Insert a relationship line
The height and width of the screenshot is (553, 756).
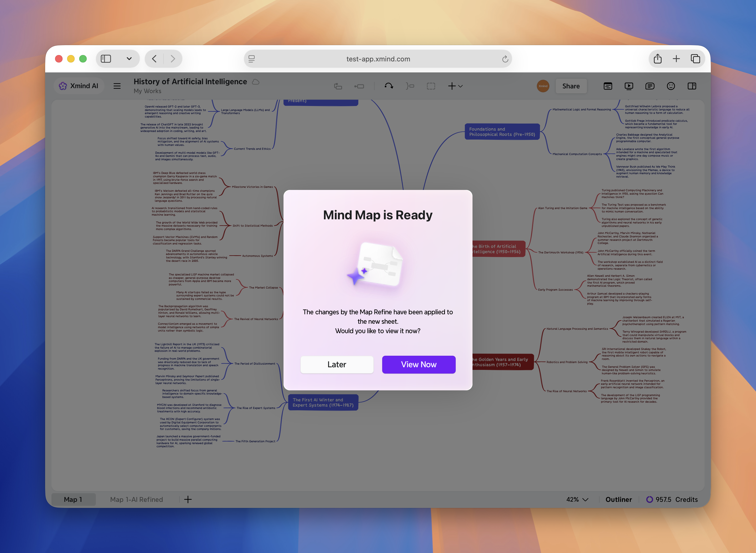click(x=389, y=86)
